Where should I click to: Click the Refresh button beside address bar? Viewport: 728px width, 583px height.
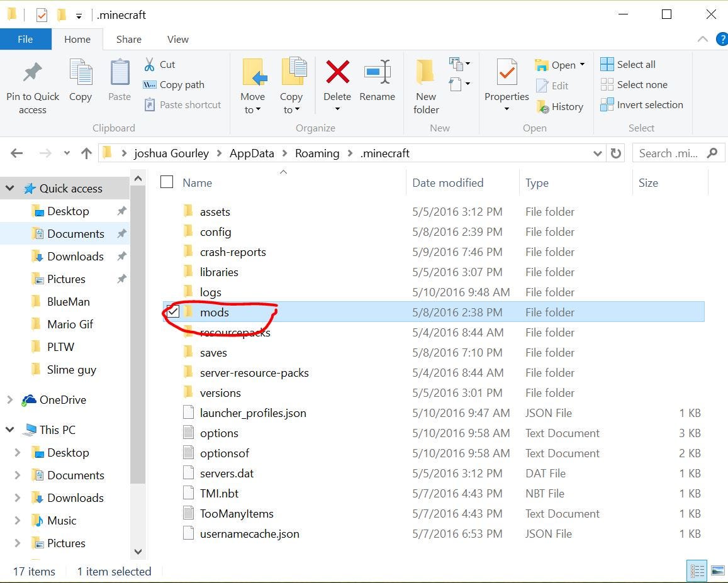[615, 153]
